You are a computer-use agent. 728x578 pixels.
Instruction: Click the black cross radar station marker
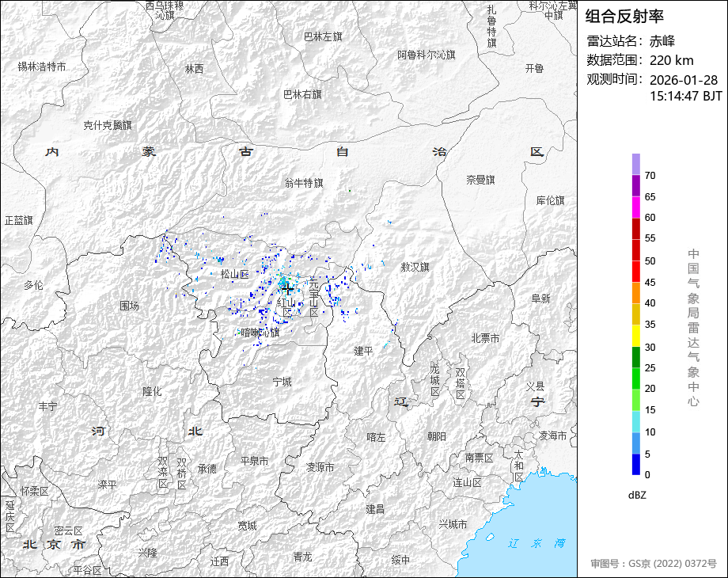[287, 289]
